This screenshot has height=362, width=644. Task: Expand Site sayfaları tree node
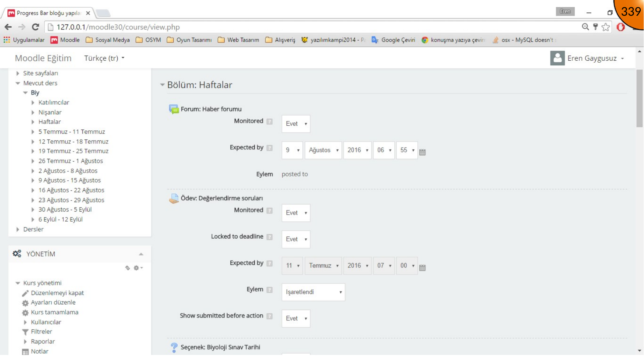coord(18,73)
